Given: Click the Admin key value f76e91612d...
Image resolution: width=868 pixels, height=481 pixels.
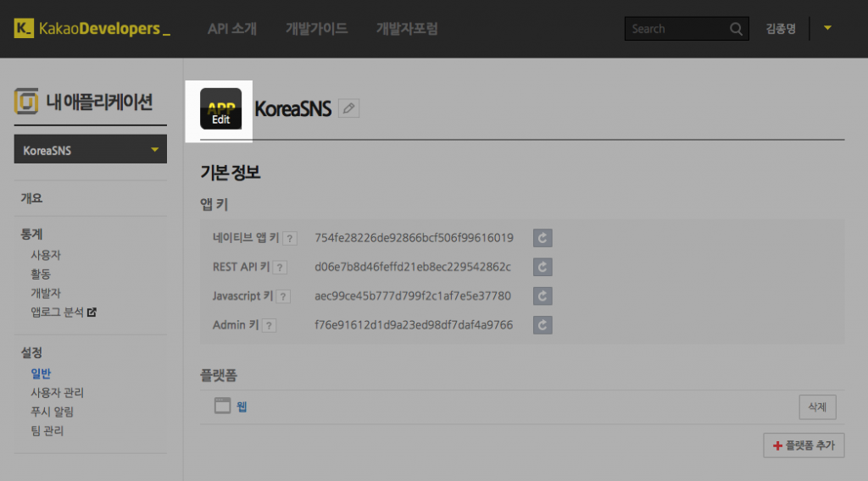Looking at the screenshot, I should coord(414,325).
